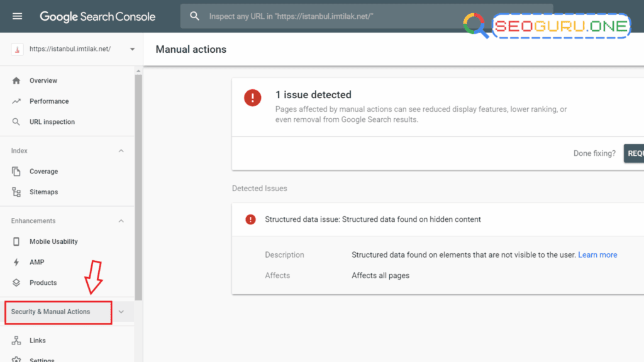Click the '1 issue detected' heading
Viewport: 644px width, 362px height.
click(x=313, y=95)
